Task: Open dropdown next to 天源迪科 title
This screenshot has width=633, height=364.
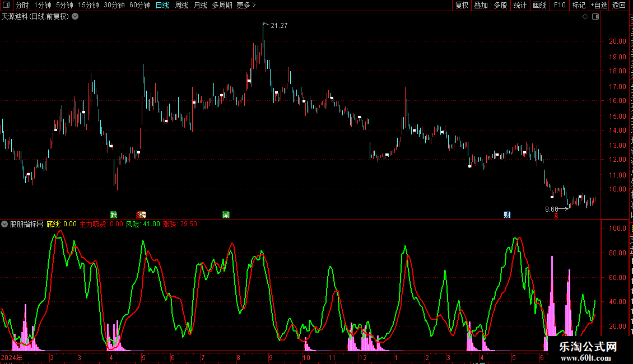Action: [x=75, y=16]
